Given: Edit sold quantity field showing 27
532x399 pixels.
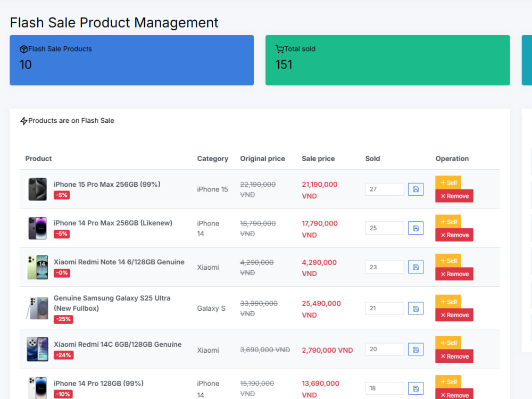Looking at the screenshot, I should tap(385, 189).
